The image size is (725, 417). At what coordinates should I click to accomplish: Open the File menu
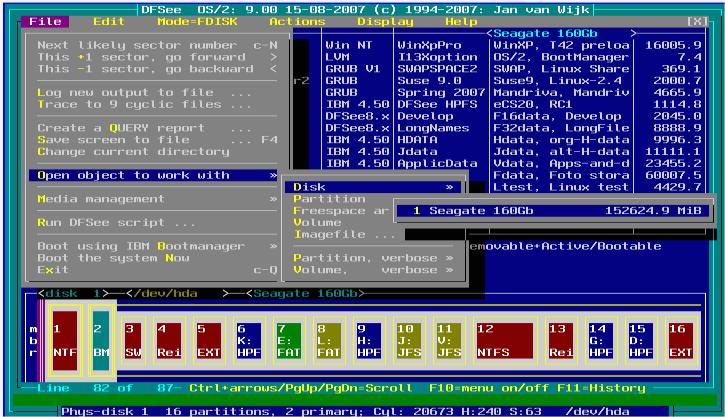tap(45, 22)
